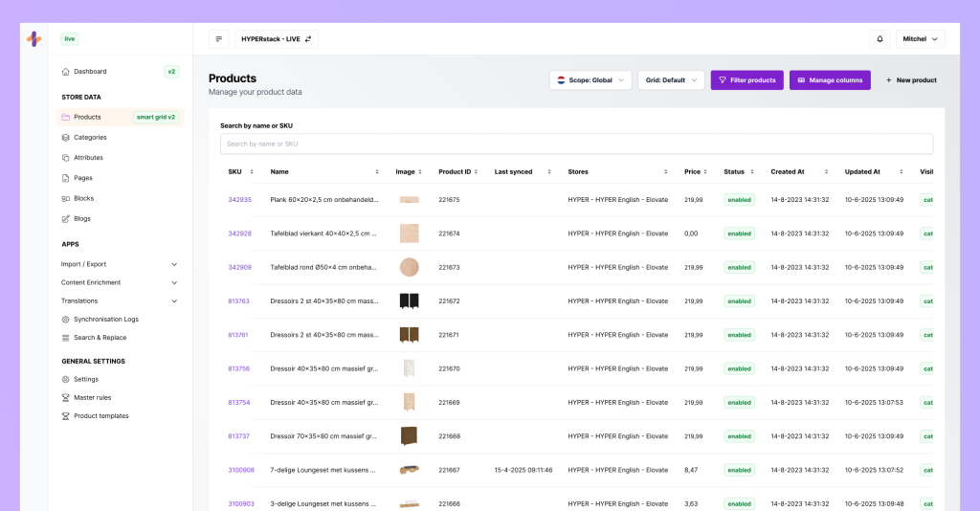Click the round Tafelblad product thumbnail
980x511 pixels.
click(409, 267)
